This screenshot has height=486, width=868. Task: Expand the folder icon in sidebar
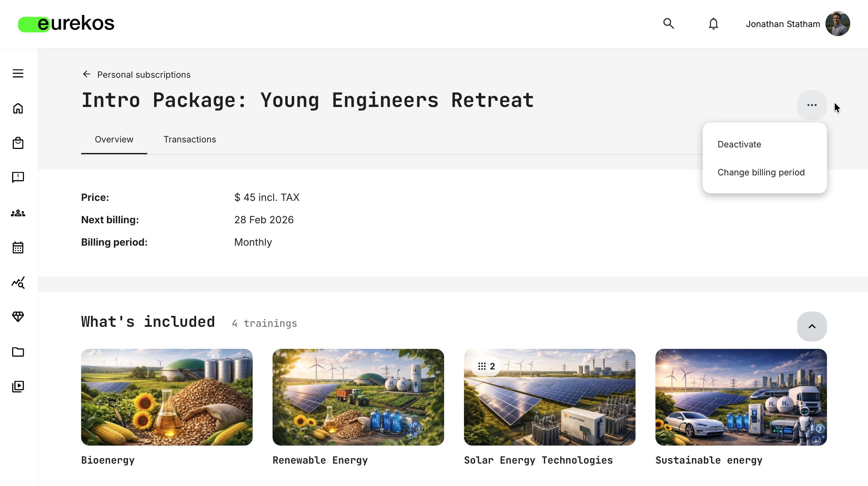tap(17, 352)
